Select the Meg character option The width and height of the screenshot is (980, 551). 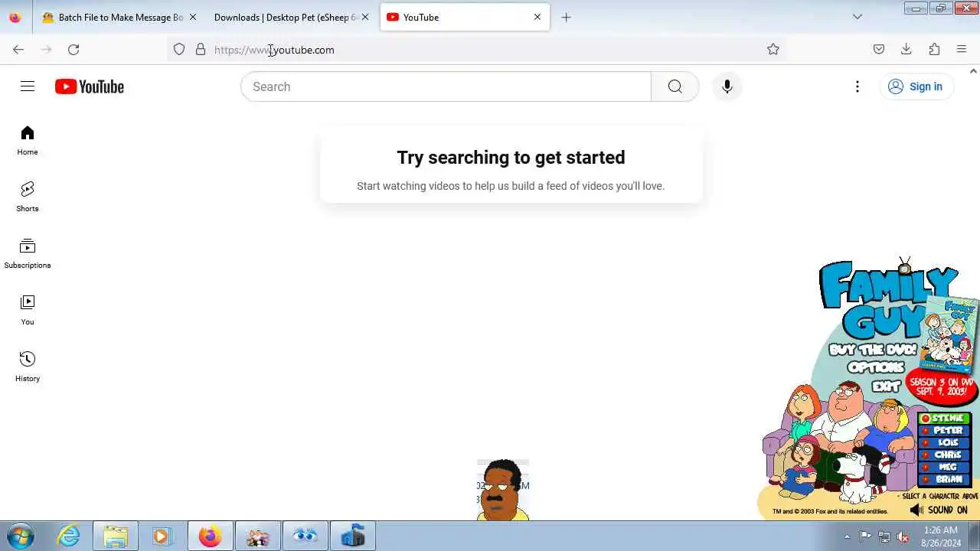click(x=946, y=468)
